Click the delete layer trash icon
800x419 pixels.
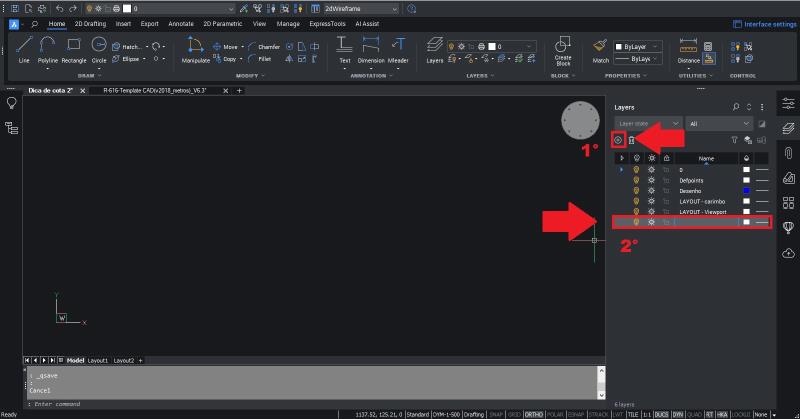[631, 140]
